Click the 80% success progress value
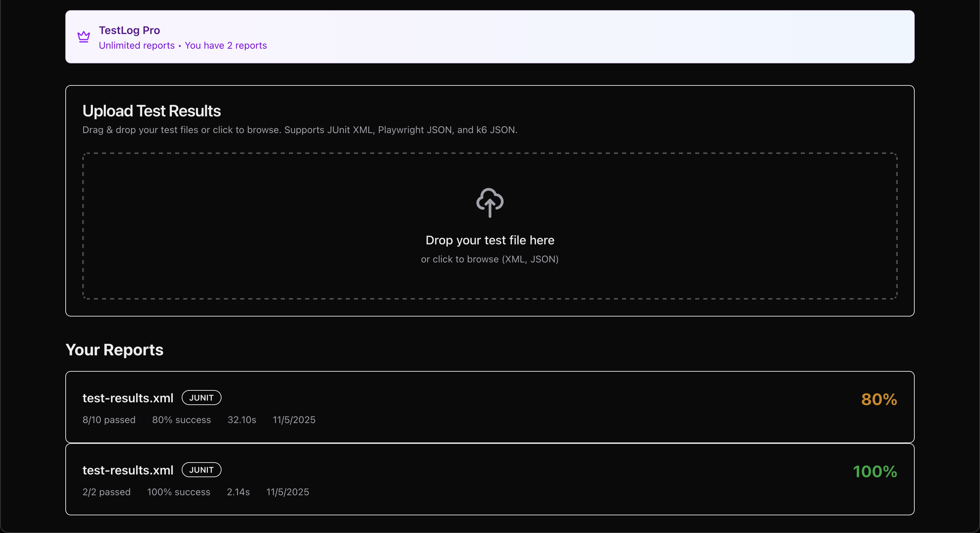 point(181,420)
